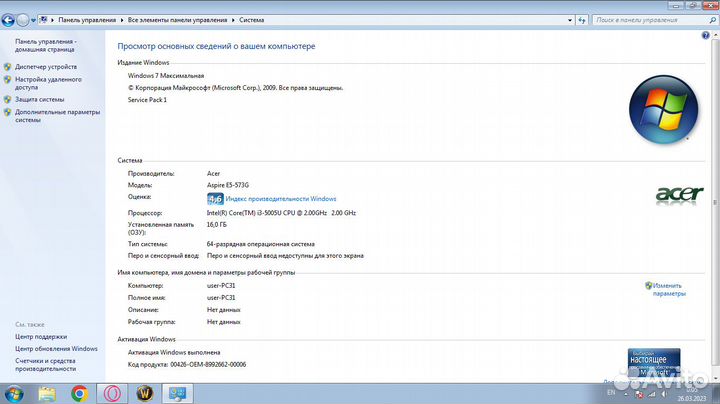
Task: Click the System control panel taskbar button
Action: tap(177, 393)
